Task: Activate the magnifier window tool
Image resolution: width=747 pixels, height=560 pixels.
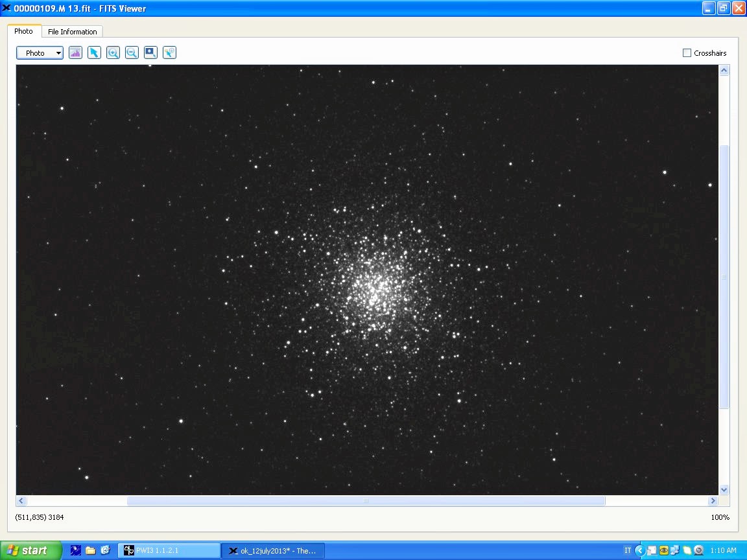Action: [150, 53]
